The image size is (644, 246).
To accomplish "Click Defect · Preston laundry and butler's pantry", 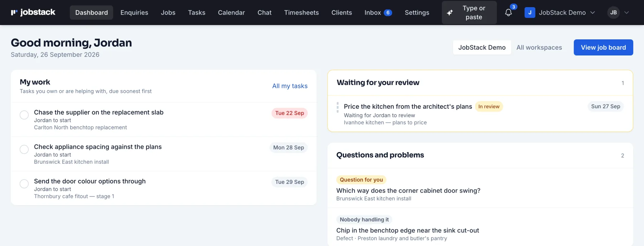I will [392, 238].
